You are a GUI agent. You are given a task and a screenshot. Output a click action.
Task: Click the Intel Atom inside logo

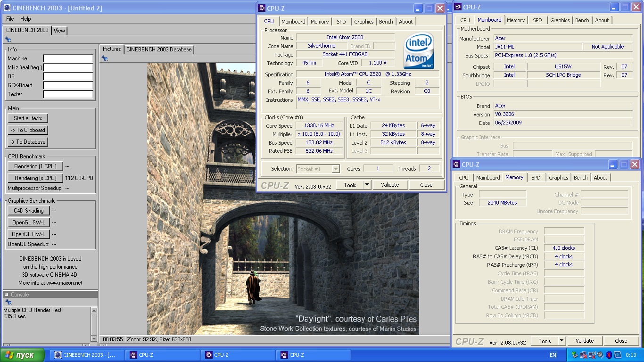click(419, 50)
